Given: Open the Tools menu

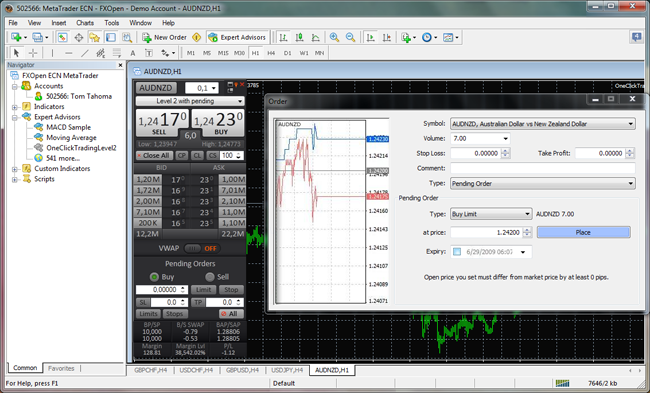Looking at the screenshot, I should tap(112, 23).
